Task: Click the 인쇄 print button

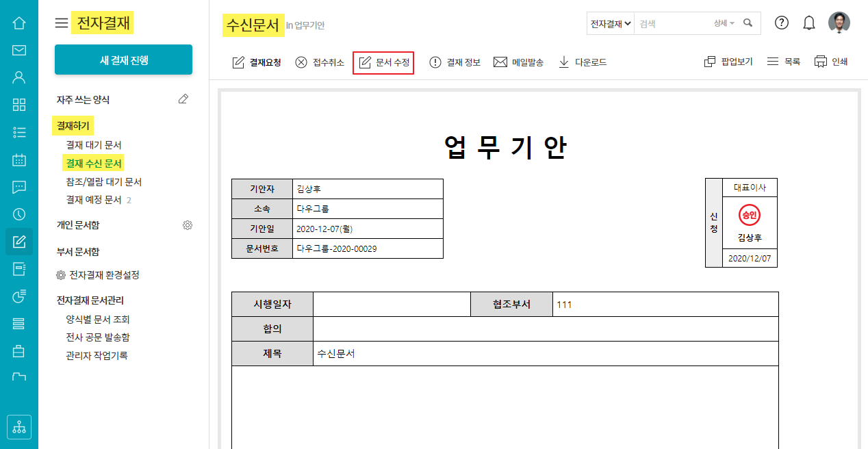Action: coord(831,62)
